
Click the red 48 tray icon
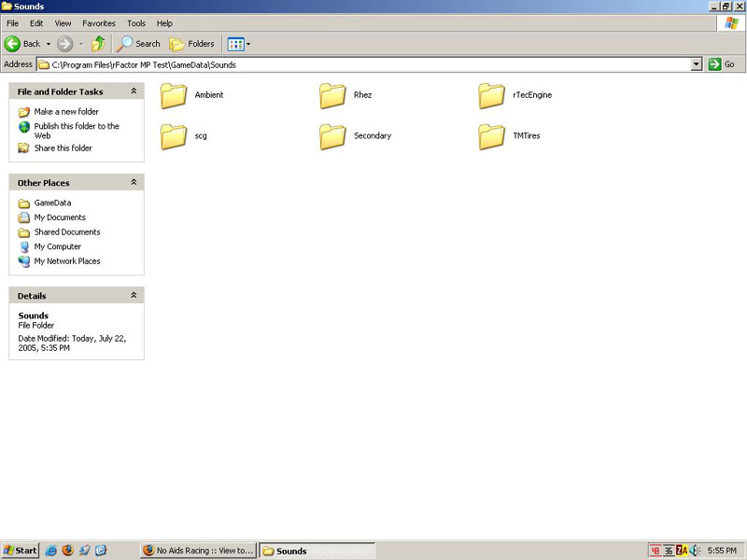[655, 551]
